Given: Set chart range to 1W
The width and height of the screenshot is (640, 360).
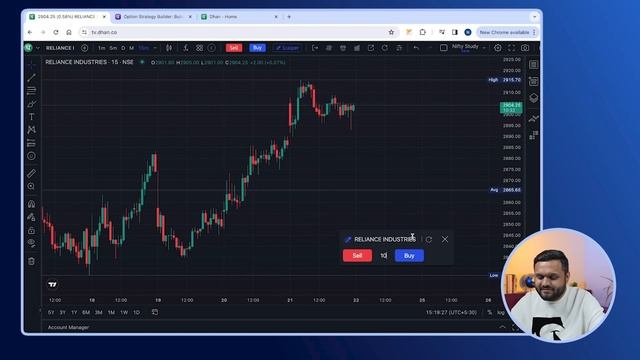Looking at the screenshot, I should tap(124, 312).
